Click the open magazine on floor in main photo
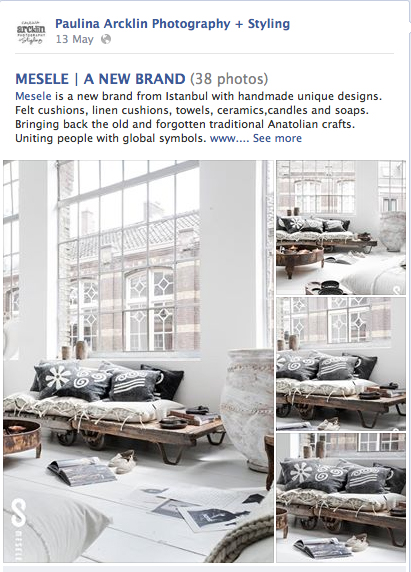The image size is (411, 572). tap(82, 471)
